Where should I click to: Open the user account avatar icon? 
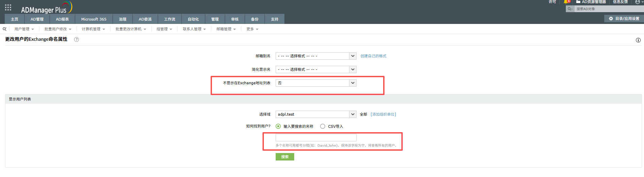[x=638, y=2]
